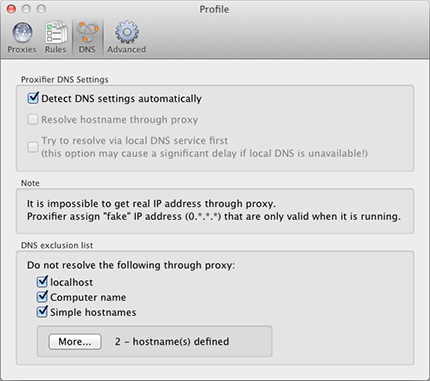Uncheck the localhost exclusion checkbox
Viewport: 430px width, 381px height.
point(42,282)
